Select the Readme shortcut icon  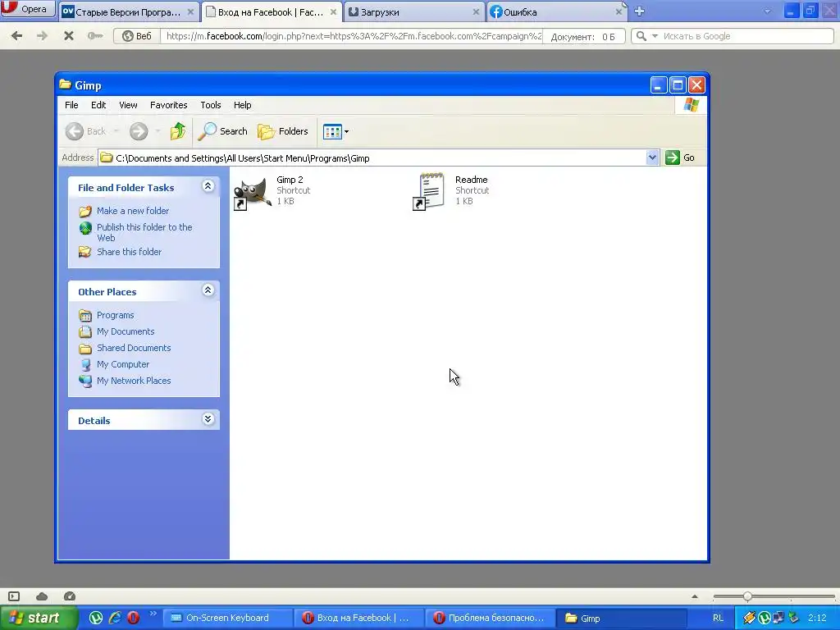click(429, 191)
